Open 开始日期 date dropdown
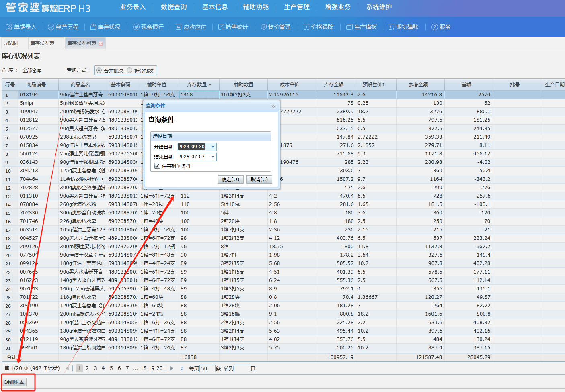The height and width of the screenshot is (392, 565). coord(213,147)
